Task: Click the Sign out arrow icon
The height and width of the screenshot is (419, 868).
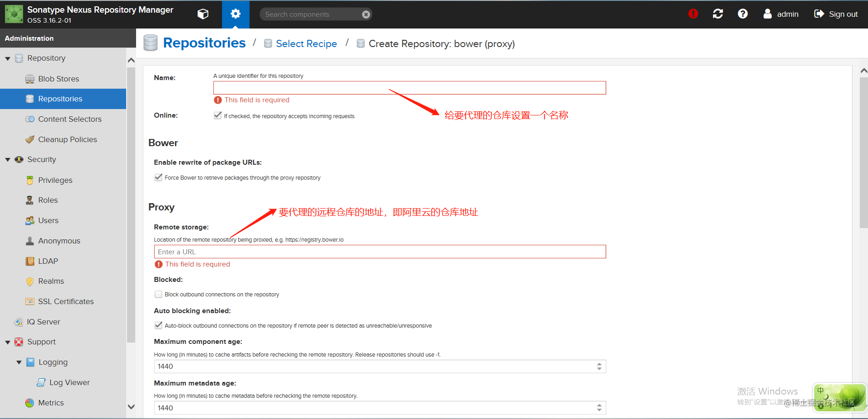Action: pos(819,14)
